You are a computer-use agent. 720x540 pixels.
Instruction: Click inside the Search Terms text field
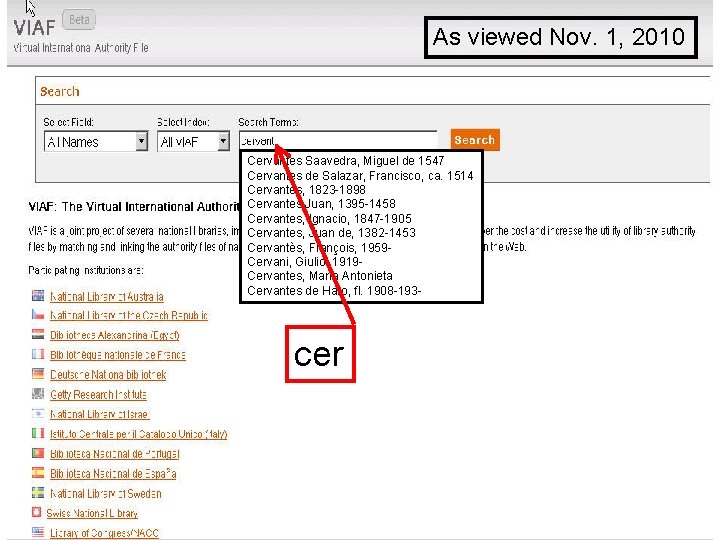pyautogui.click(x=338, y=141)
